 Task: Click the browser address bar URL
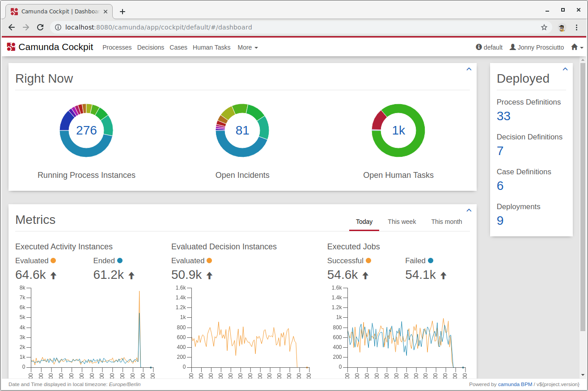coord(159,27)
